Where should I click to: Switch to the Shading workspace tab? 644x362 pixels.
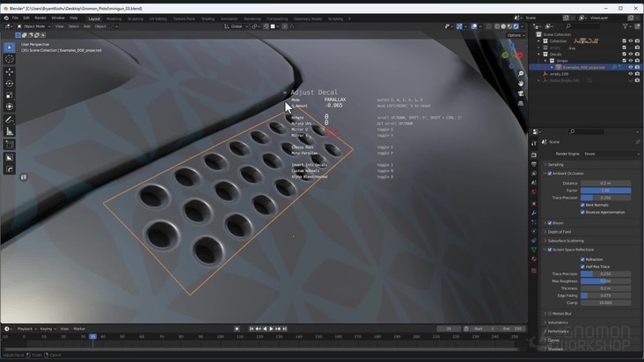[208, 18]
